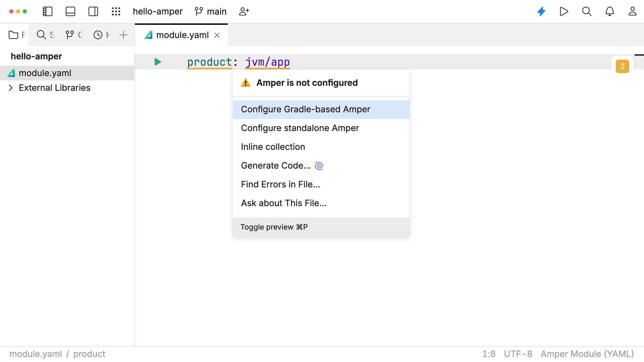
Task: Click the Amper is not configured warning icon
Action: point(246,83)
